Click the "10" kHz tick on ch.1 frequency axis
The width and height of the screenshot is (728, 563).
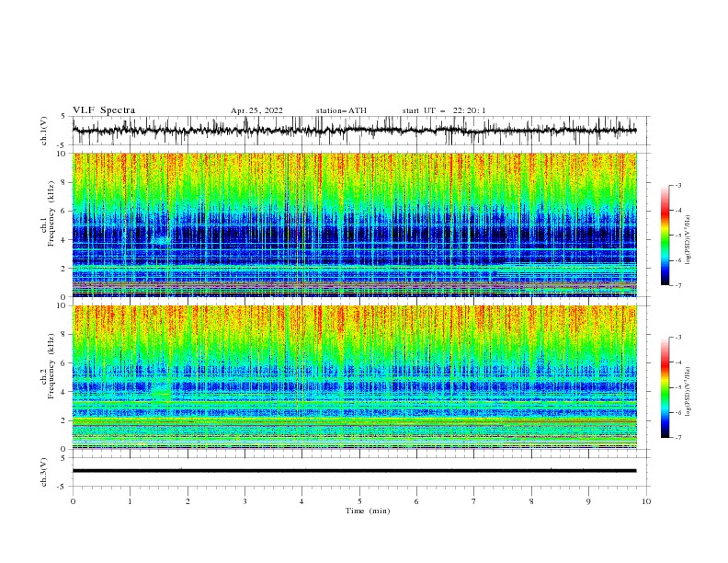pos(63,154)
